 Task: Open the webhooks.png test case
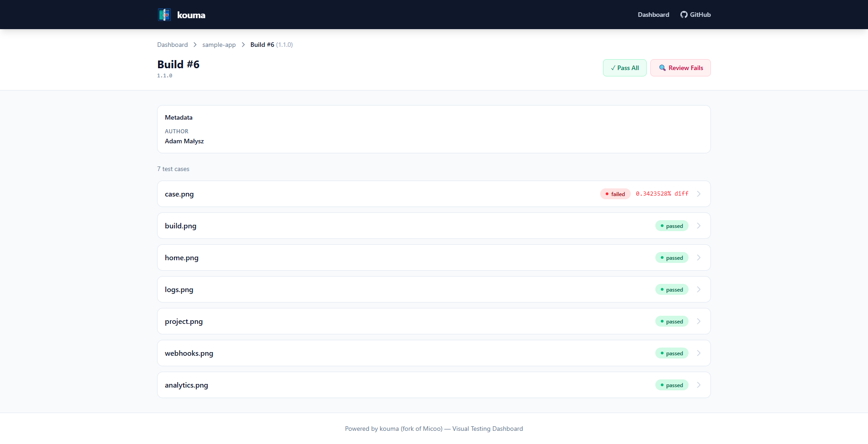point(189,353)
